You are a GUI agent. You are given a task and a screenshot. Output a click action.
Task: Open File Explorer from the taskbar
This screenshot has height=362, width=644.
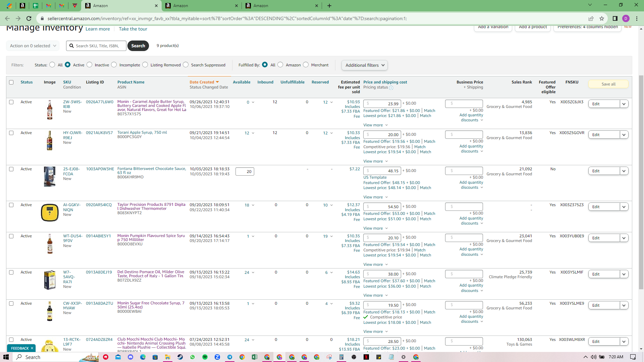tap(168, 357)
